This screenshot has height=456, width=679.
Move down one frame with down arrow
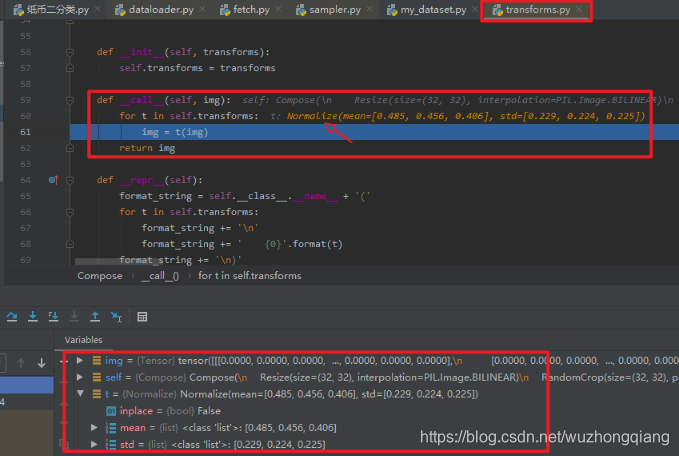coord(42,363)
